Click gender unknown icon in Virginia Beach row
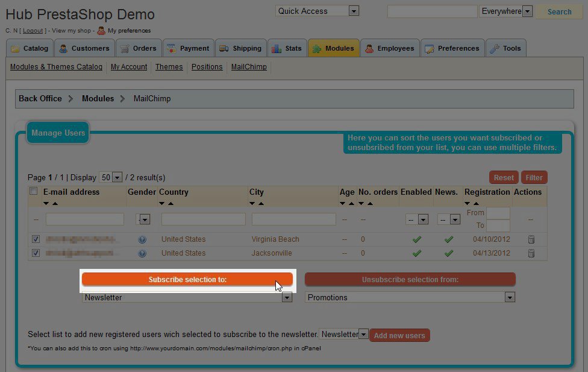Viewport: 588px width, 372px height. pyautogui.click(x=142, y=239)
